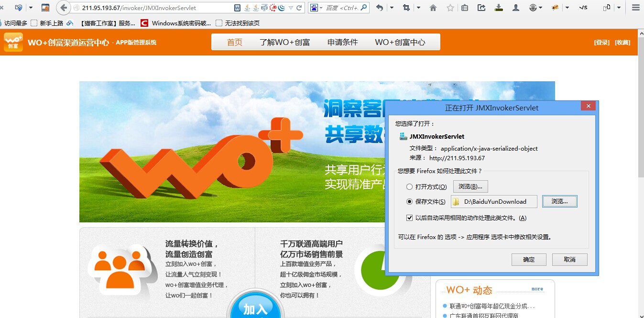This screenshot has width=644, height=318.
Task: Open the 首页 navigation tab
Action: (x=234, y=42)
